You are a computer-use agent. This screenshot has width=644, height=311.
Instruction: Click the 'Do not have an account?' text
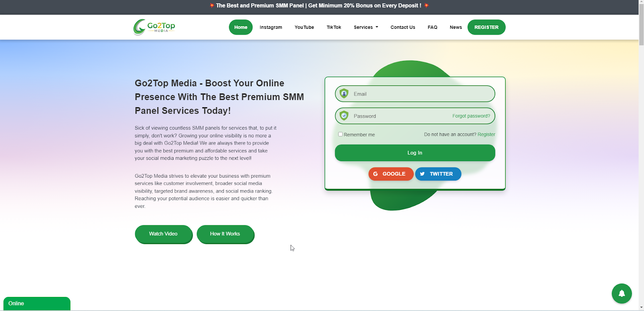pyautogui.click(x=450, y=135)
